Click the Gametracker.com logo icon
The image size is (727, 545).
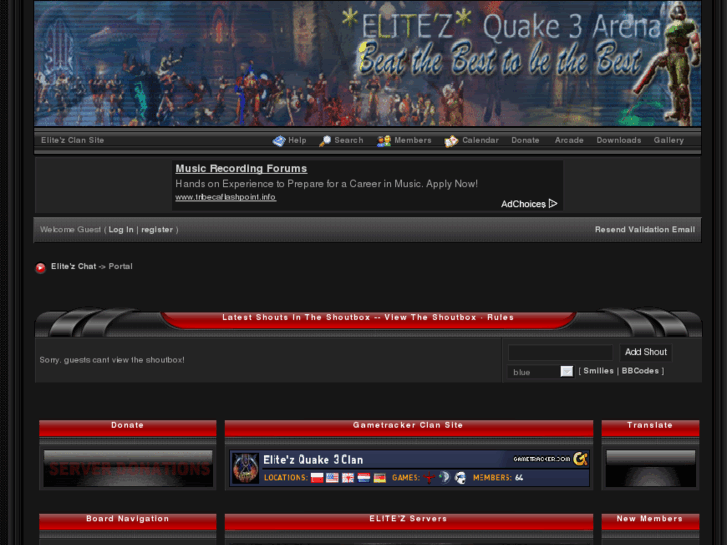click(x=580, y=459)
